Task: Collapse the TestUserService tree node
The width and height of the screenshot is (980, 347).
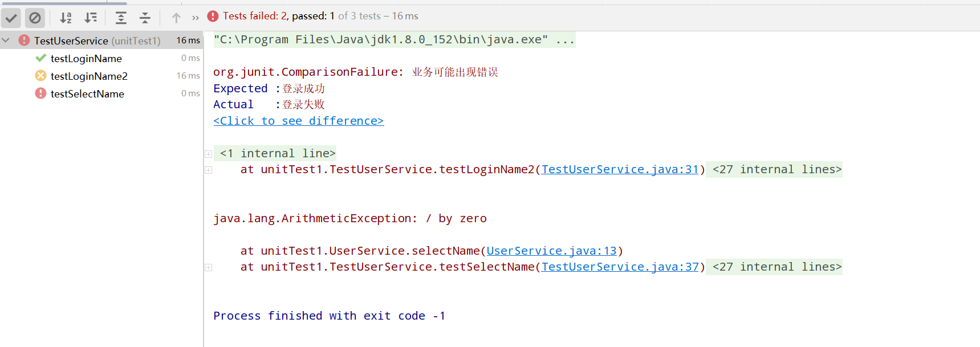Action: 6,40
